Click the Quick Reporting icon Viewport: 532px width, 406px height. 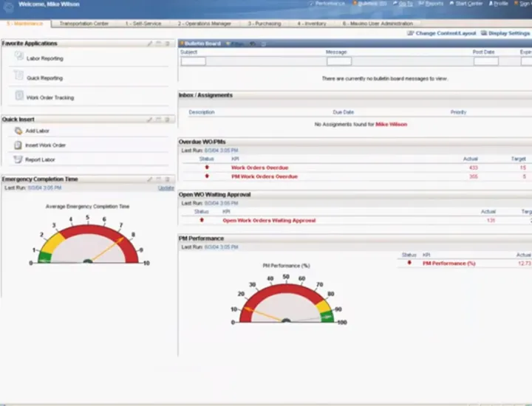pos(19,76)
